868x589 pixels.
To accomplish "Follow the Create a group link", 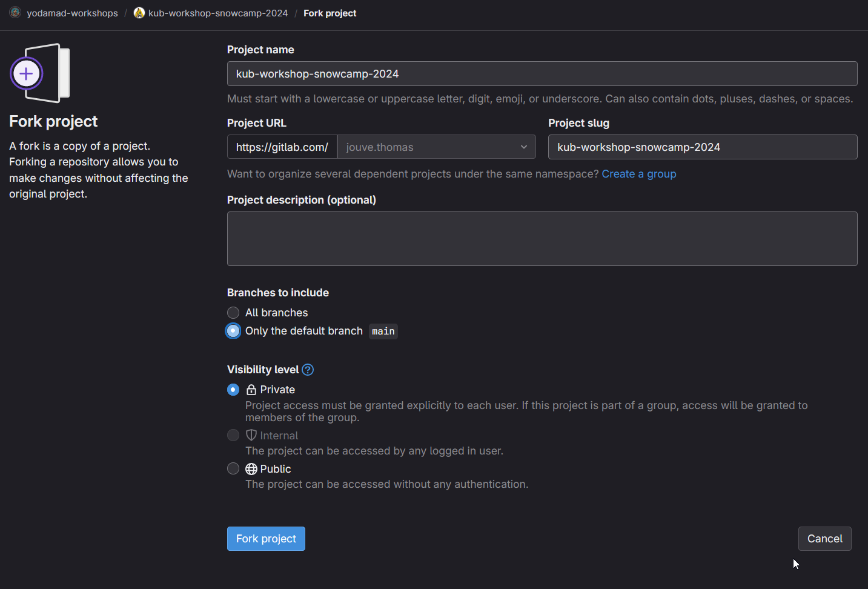I will pos(638,174).
